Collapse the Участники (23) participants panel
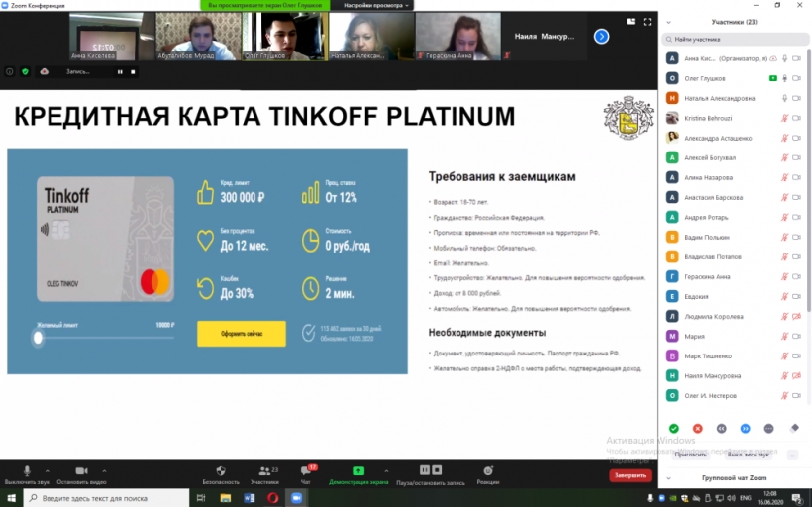 point(668,22)
